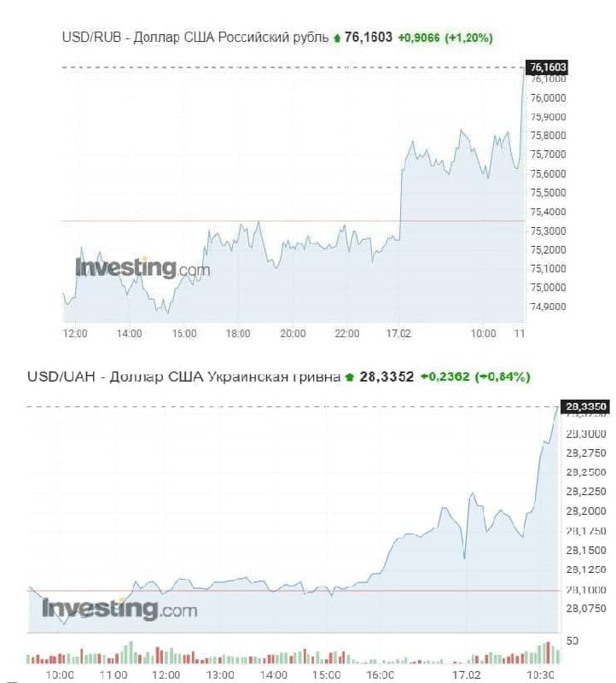Select the +0,2362 change value
Image resolution: width=616 pixels, height=683 pixels.
444,377
